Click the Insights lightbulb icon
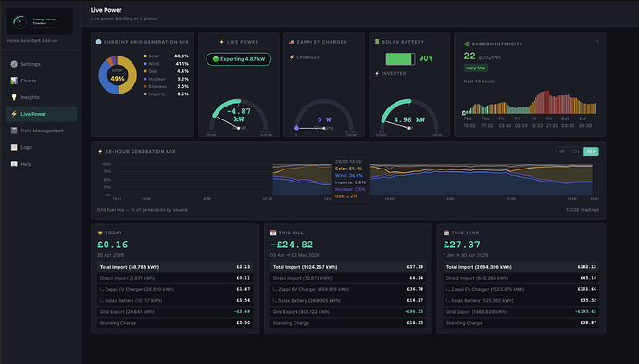639x364 pixels. click(x=14, y=97)
